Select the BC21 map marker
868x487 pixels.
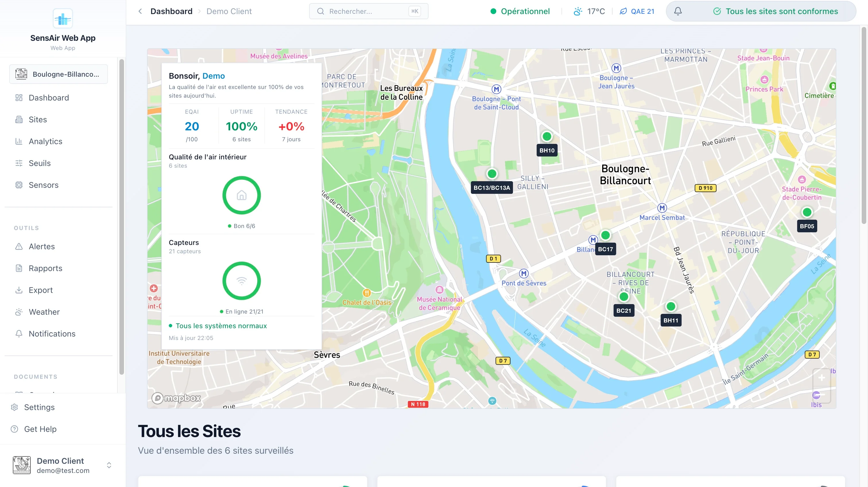tap(624, 297)
